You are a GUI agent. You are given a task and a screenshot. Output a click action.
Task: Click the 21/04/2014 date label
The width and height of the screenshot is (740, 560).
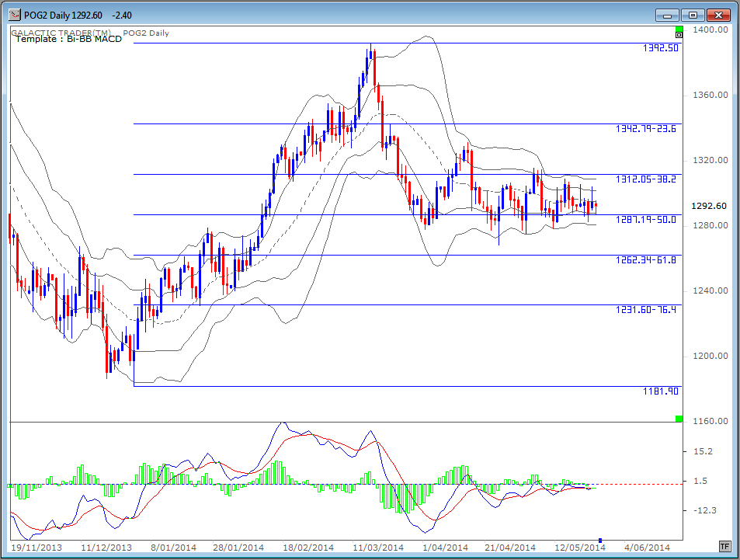(510, 548)
